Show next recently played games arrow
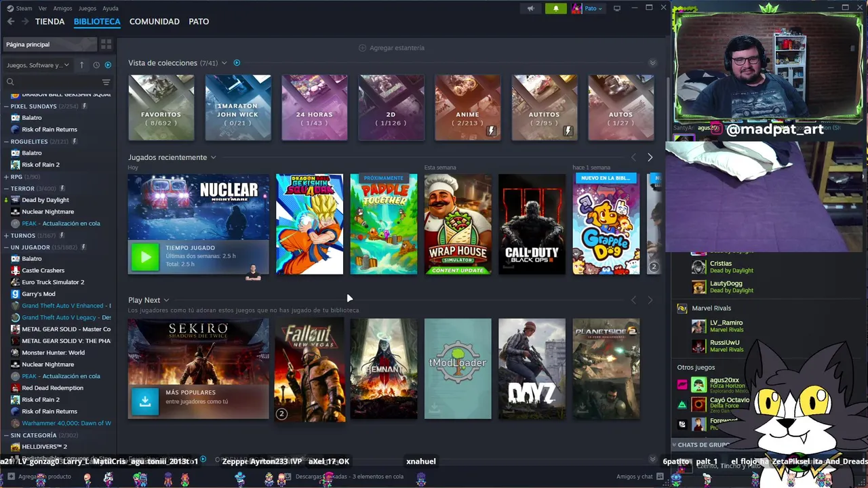 click(650, 157)
